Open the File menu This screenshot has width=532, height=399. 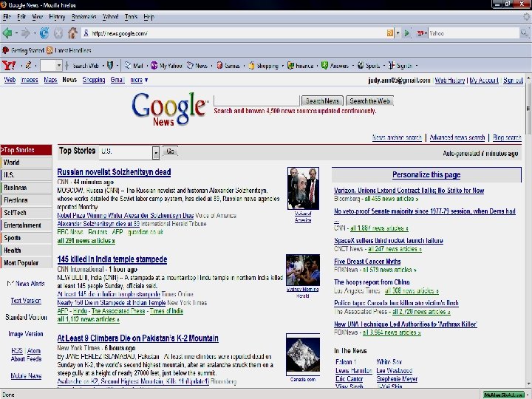(7, 16)
